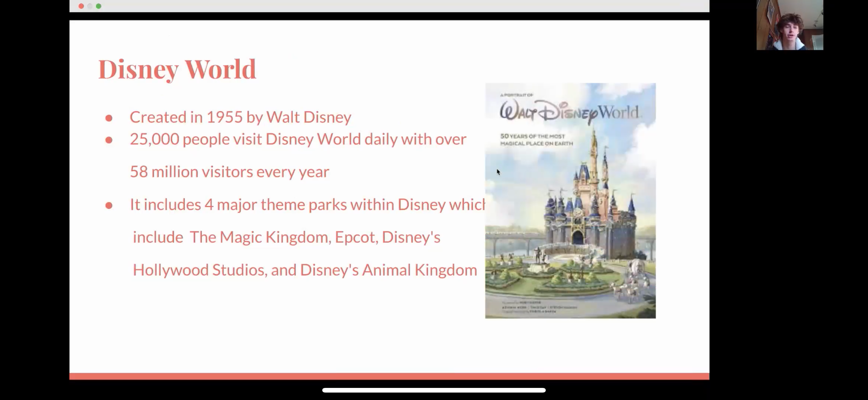Select 'Created in 1955 by Walt Disney' bullet

pos(240,117)
